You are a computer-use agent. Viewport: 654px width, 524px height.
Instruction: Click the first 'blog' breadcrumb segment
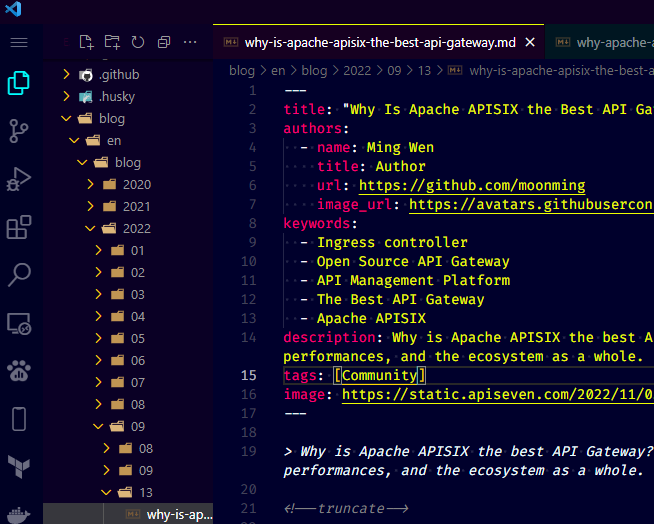pos(242,71)
